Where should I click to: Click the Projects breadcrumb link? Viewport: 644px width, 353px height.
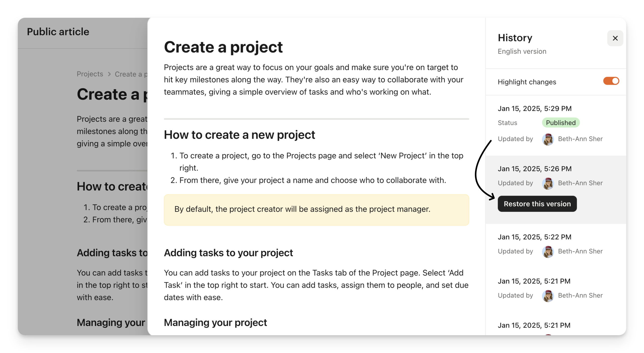(x=90, y=74)
